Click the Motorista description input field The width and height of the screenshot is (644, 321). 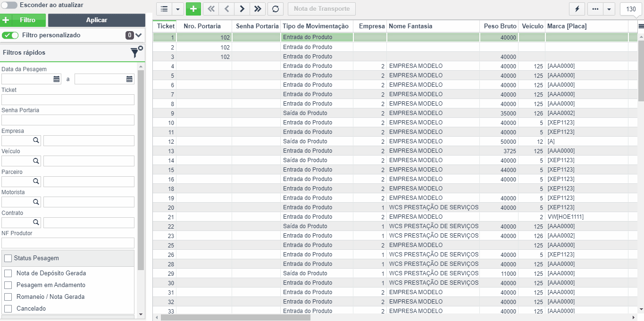pos(89,202)
